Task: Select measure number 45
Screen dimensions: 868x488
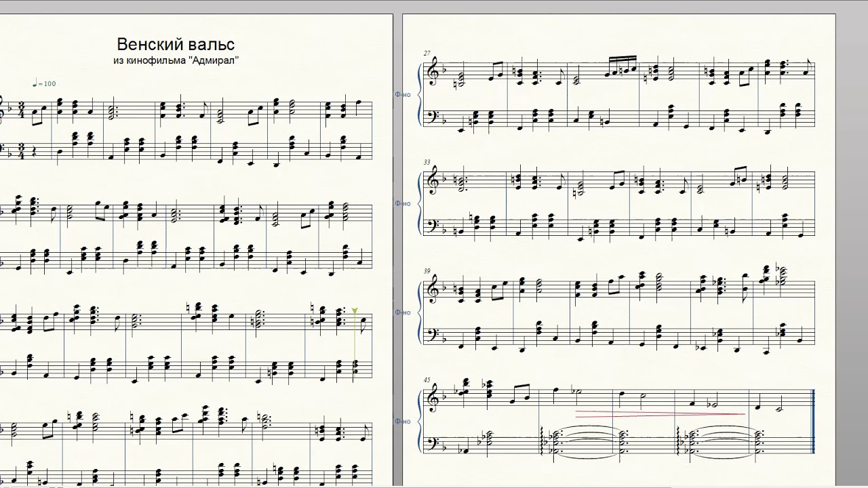Action: [x=427, y=380]
